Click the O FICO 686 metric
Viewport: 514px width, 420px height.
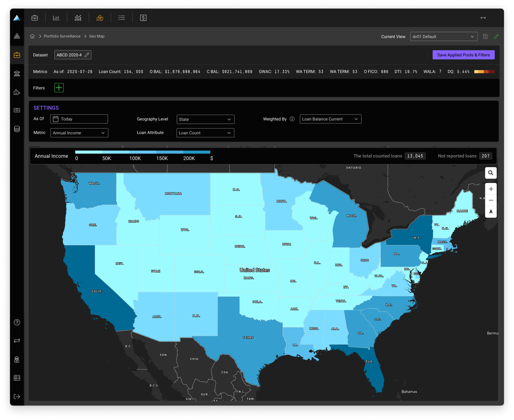pyautogui.click(x=376, y=72)
